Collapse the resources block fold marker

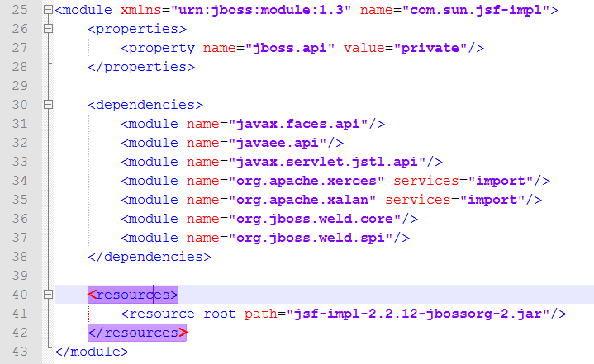(x=48, y=295)
